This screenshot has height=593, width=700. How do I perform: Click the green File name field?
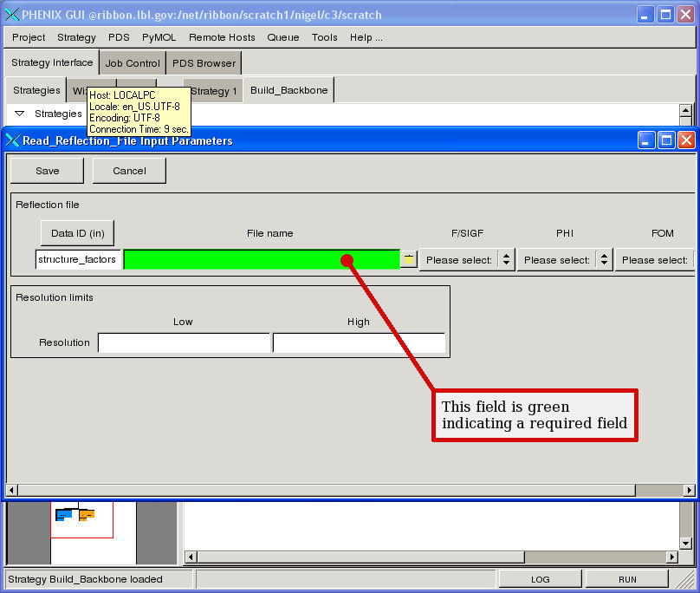(261, 260)
